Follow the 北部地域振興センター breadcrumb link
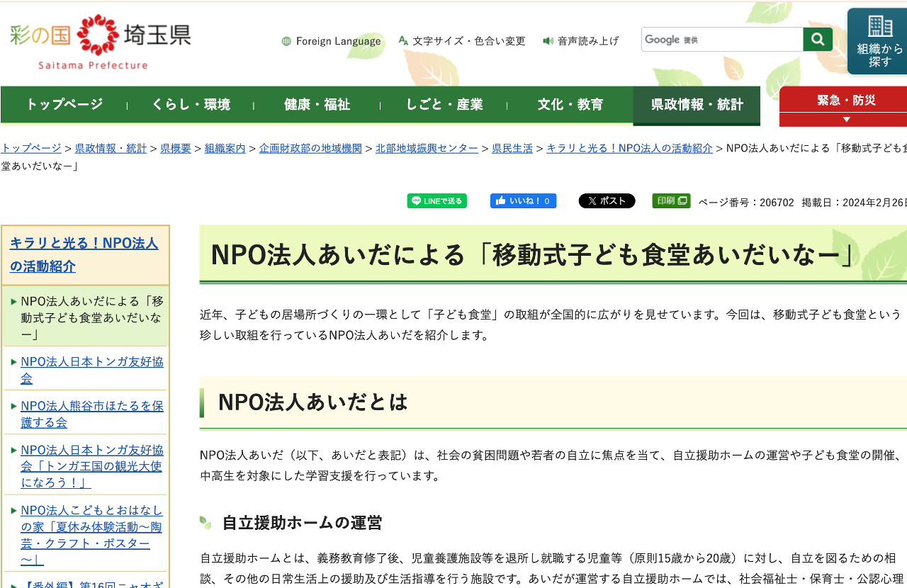Image resolution: width=907 pixels, height=588 pixels. [x=427, y=148]
